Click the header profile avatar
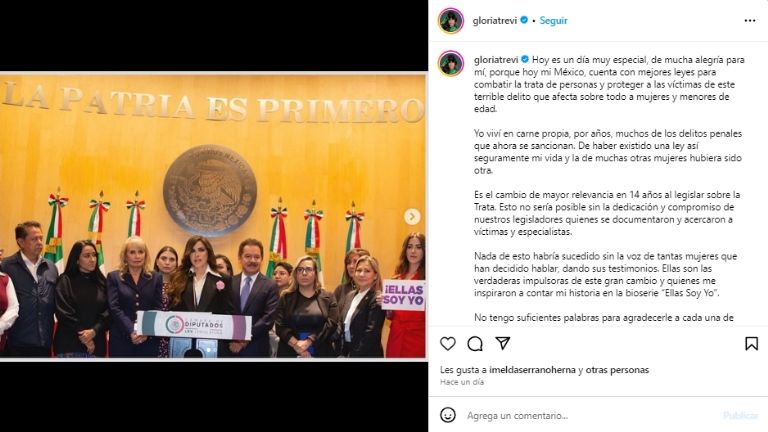The image size is (768, 432). click(x=451, y=21)
